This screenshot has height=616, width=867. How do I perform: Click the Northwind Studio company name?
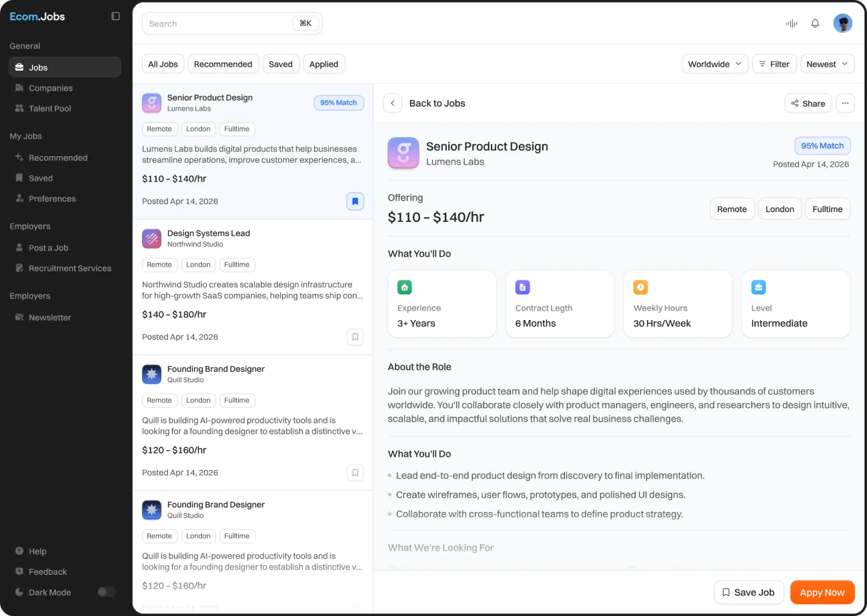[x=195, y=245]
